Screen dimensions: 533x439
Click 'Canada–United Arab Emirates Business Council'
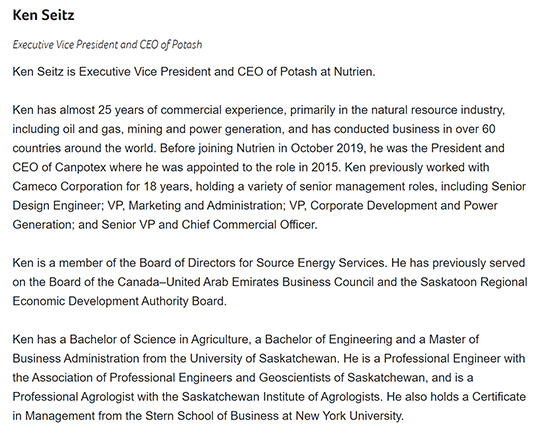(245, 282)
